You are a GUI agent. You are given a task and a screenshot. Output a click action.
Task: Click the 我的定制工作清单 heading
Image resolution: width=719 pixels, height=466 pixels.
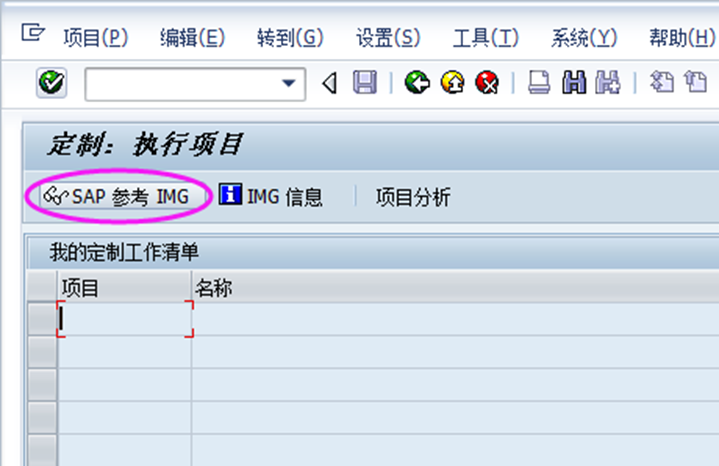[124, 252]
